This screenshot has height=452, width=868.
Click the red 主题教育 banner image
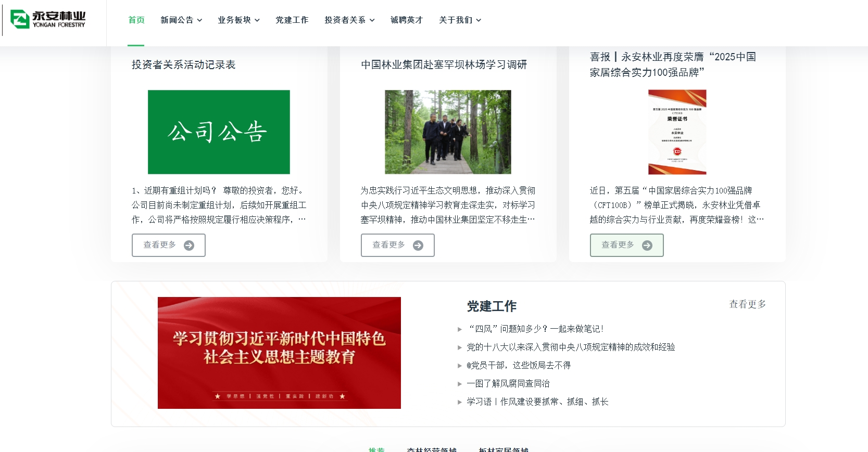[279, 353]
